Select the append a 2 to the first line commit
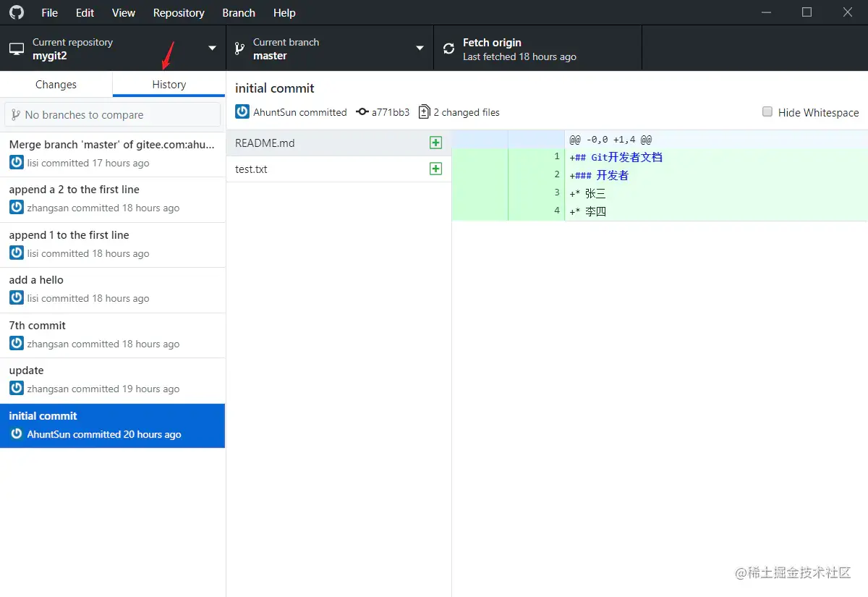868x597 pixels. (113, 199)
